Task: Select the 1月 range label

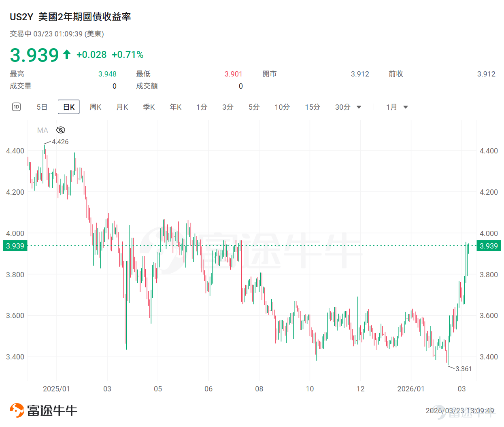Action: tap(391, 107)
